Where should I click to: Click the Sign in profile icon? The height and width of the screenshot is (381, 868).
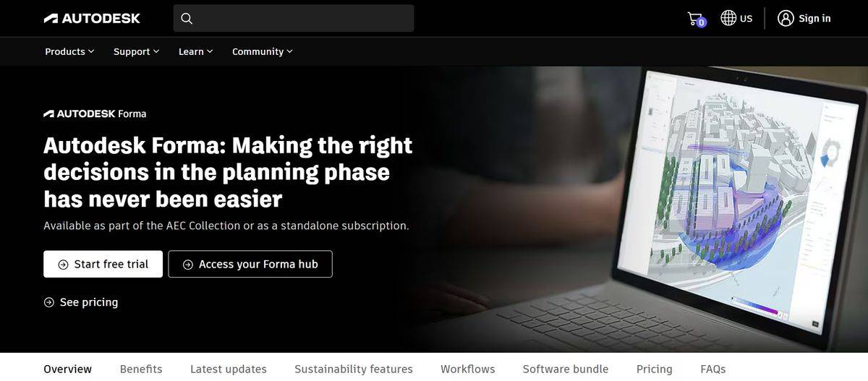(786, 18)
